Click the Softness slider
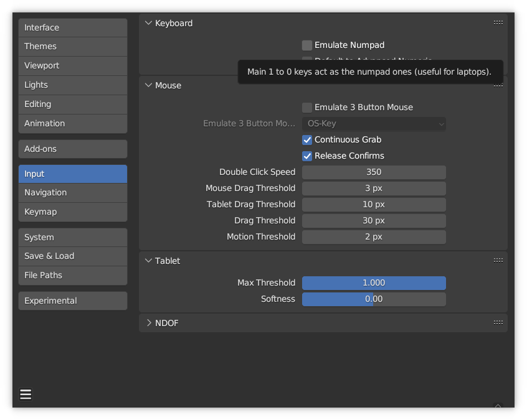527x420 pixels. tap(374, 299)
